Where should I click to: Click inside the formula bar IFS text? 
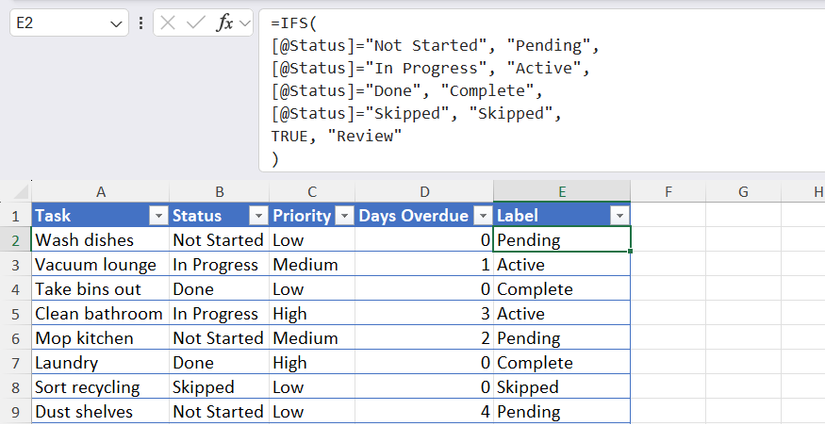coord(542,90)
